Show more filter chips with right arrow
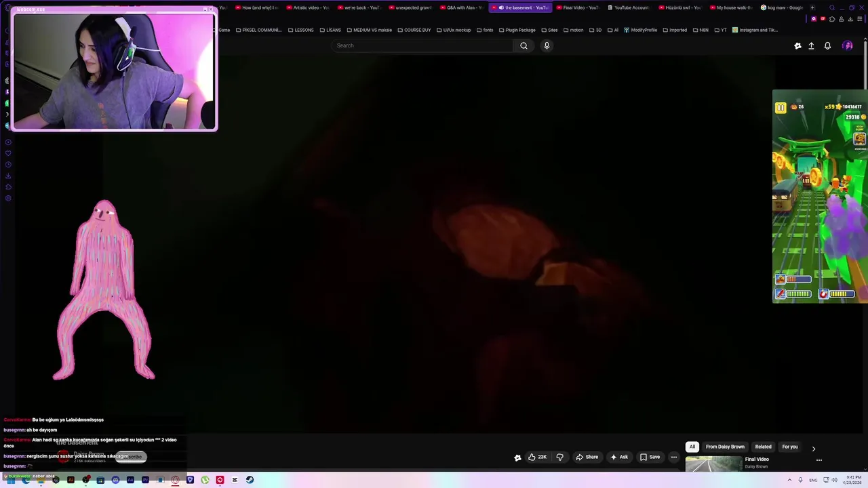Screen dimensions: 868x488 point(814,448)
